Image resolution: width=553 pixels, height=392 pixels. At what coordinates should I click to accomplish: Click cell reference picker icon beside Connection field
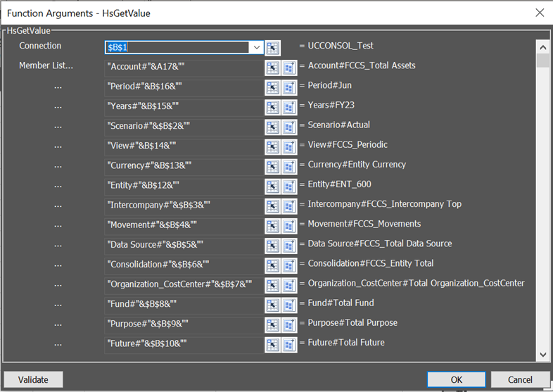[x=272, y=48]
